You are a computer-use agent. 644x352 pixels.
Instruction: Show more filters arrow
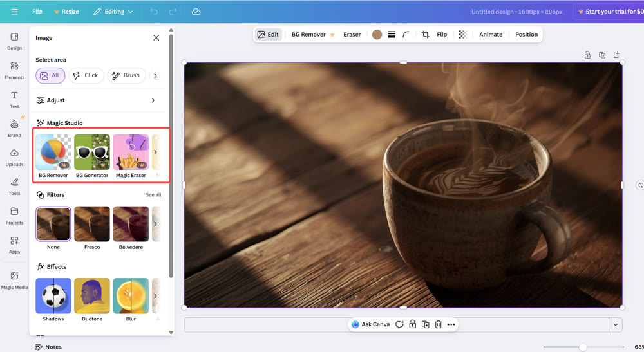point(155,223)
